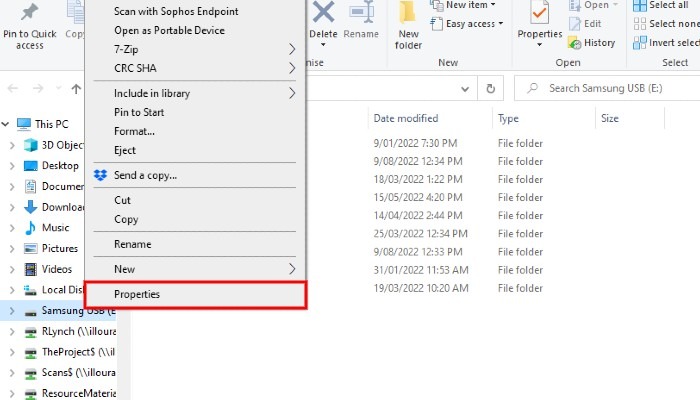Expand the 3D Objects tree node
The height and width of the screenshot is (400, 700).
coord(12,145)
